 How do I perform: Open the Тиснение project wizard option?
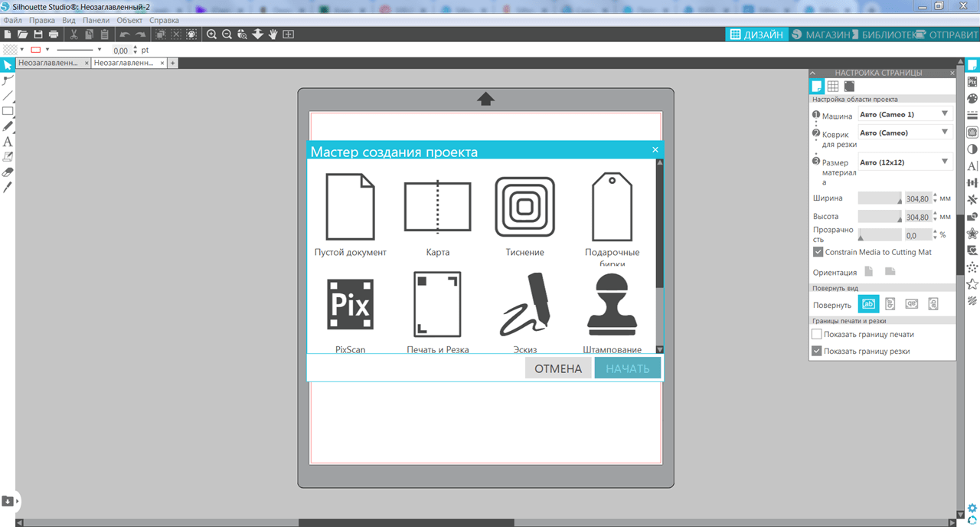pos(525,205)
